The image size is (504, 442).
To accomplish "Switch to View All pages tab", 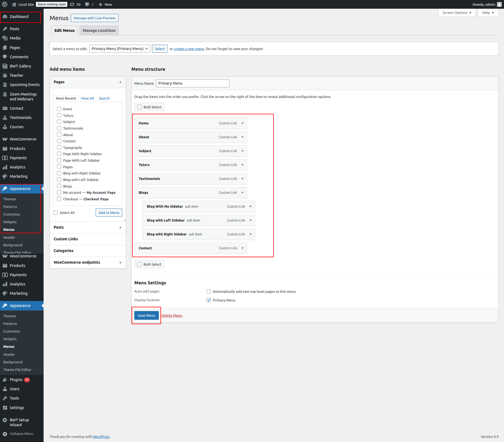I will 87,98.
